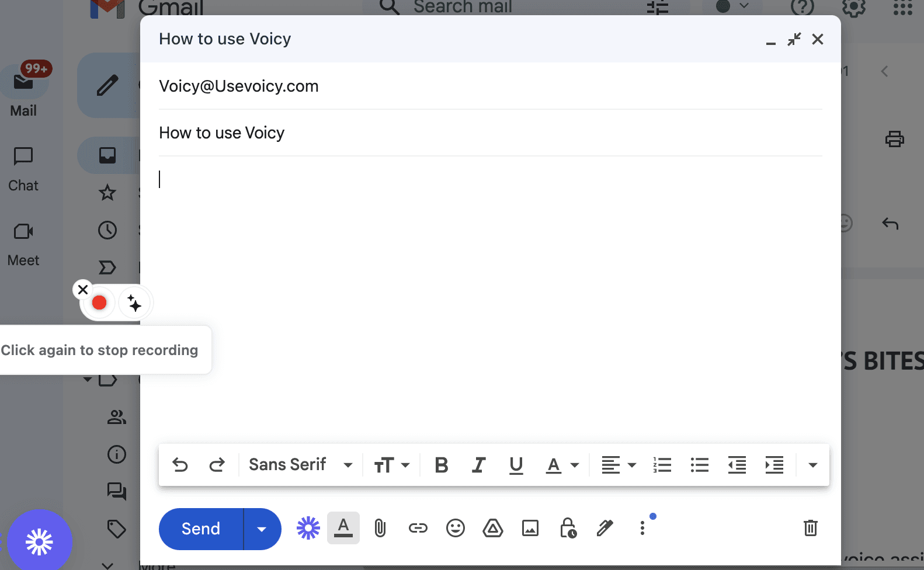Insert a link
924x570 pixels.
pyautogui.click(x=418, y=529)
